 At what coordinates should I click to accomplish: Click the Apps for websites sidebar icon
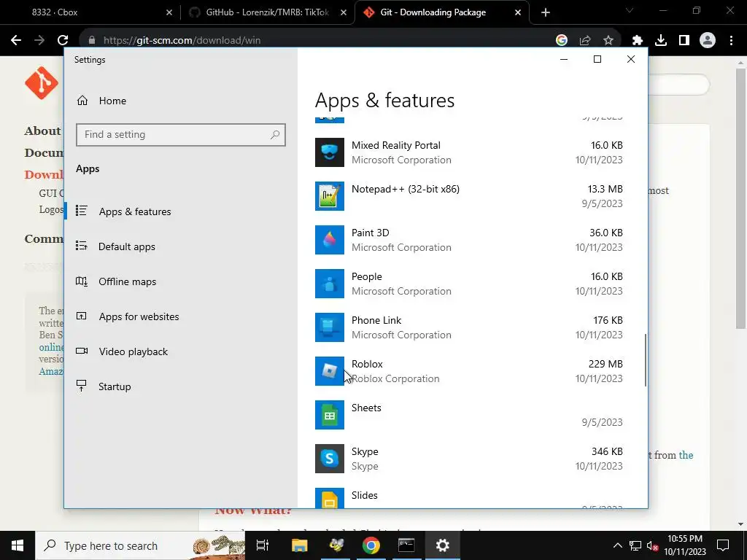coord(82,316)
